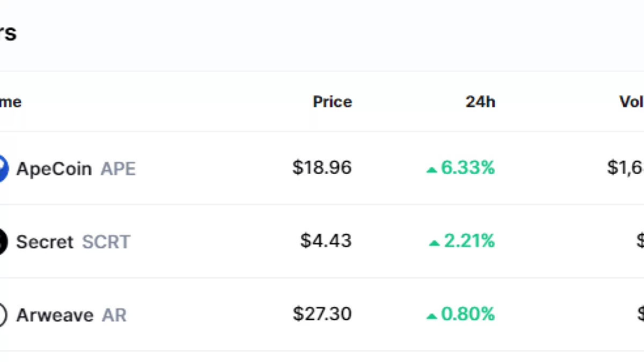Click the $27.30 Arweave price

pyautogui.click(x=322, y=314)
